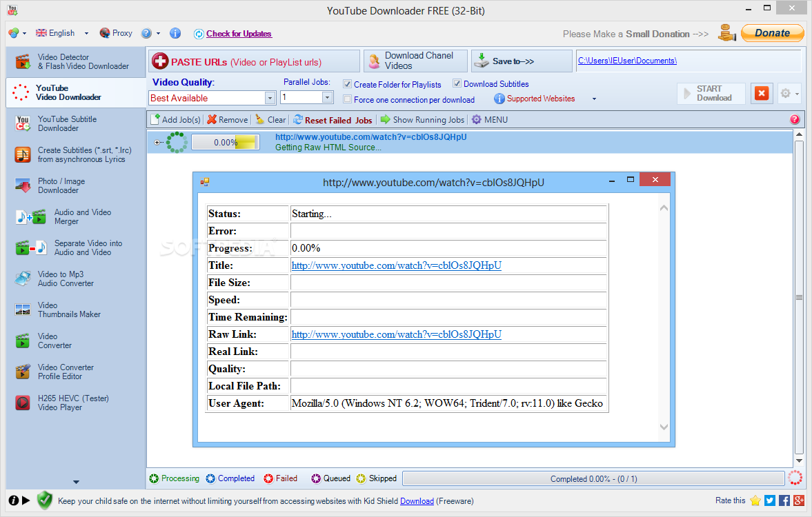
Task: Enable Force one connection per download
Action: 348,99
